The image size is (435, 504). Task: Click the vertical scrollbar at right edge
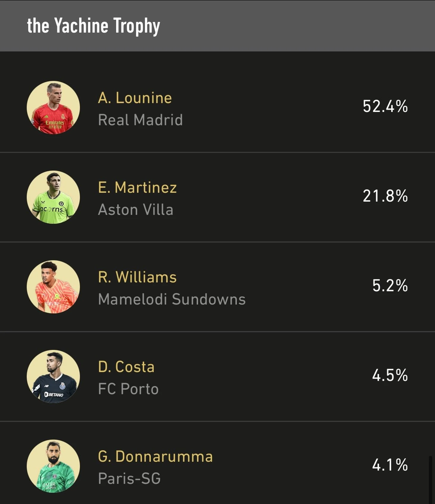[x=430, y=479]
